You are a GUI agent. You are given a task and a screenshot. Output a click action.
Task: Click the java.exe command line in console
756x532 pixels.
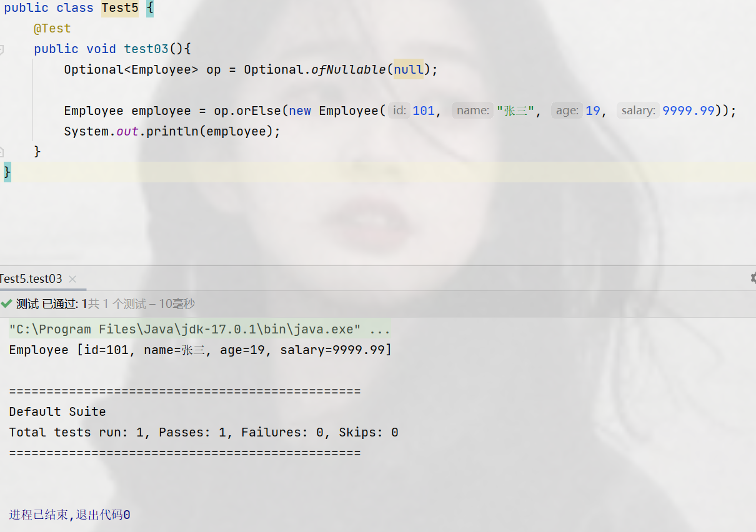point(200,329)
